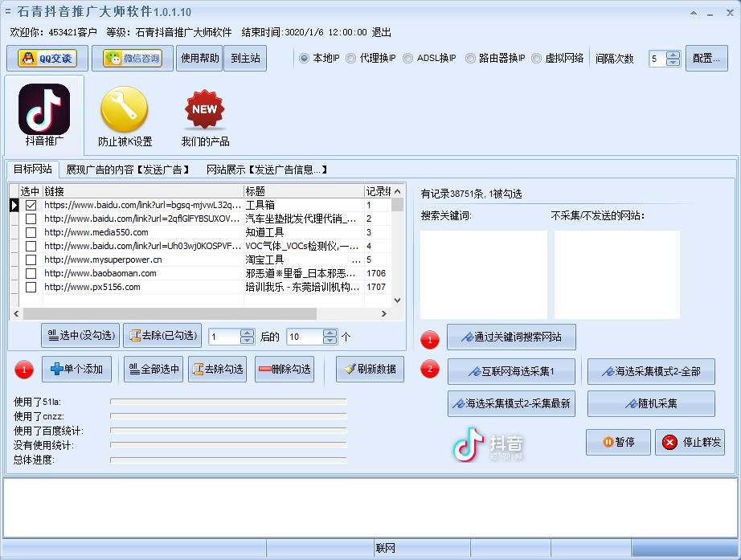Image resolution: width=741 pixels, height=560 pixels.
Task: Click the 搜索关键词 text area
Action: click(484, 275)
